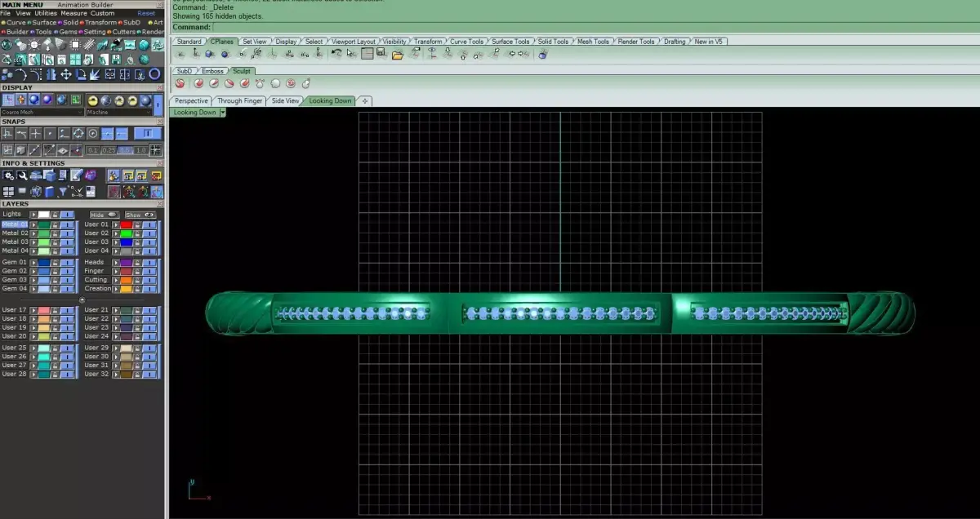The height and width of the screenshot is (519, 980).
Task: Lock the Heads layer
Action: [x=137, y=263]
